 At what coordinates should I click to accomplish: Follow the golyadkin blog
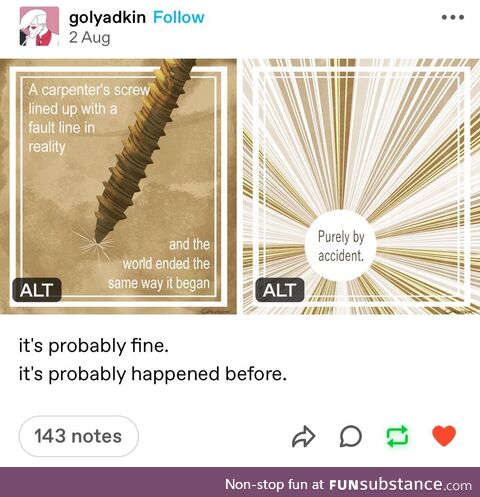(x=179, y=17)
